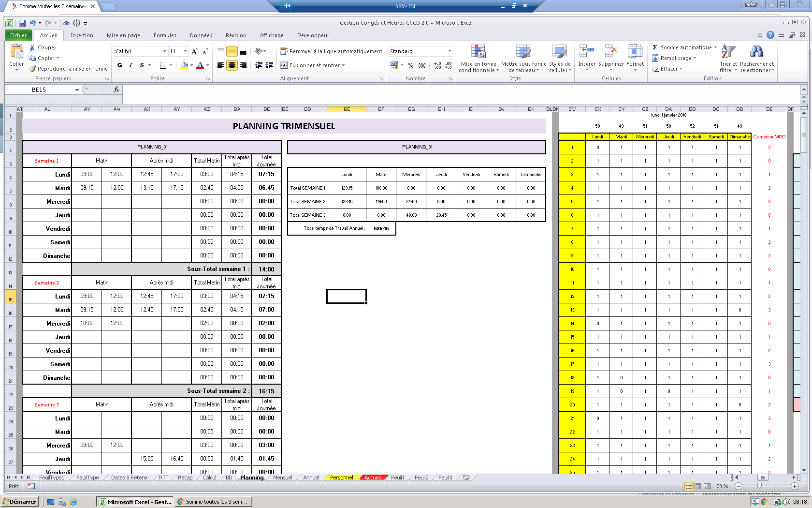Viewport: 812px width, 508px height.
Task: Open the font size 11 dropdown
Action: (185, 51)
